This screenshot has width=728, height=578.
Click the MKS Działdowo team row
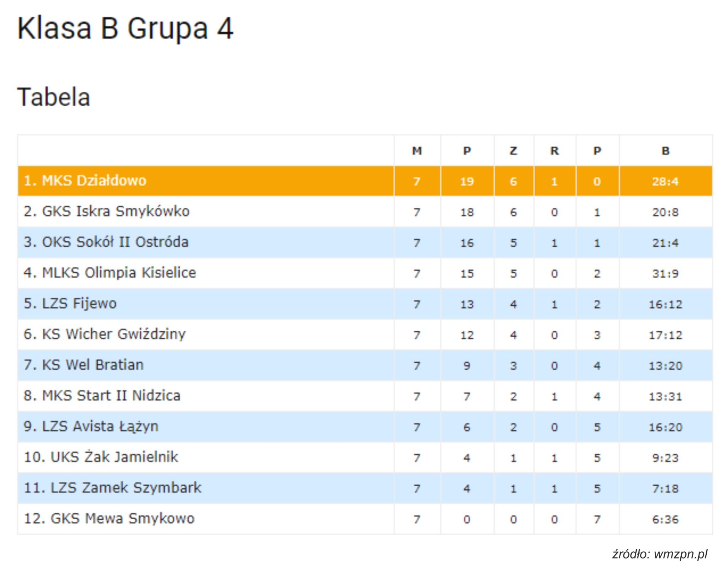[x=365, y=181]
